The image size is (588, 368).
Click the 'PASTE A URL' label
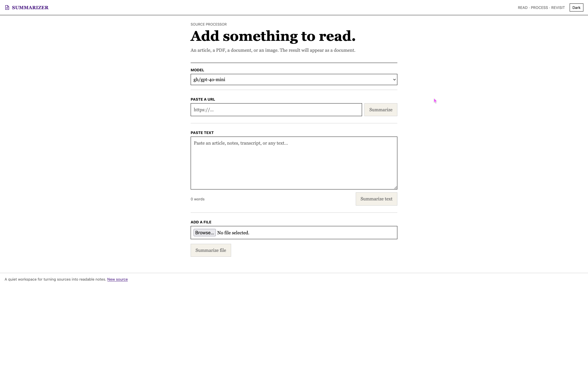(x=203, y=99)
